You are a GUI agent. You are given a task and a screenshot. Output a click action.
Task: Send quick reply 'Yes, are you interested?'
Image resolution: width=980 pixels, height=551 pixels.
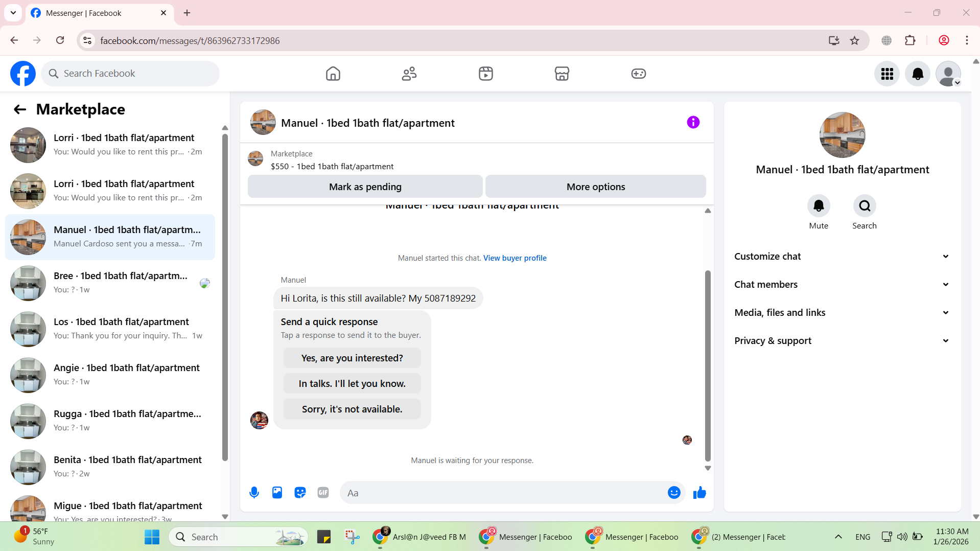point(352,358)
